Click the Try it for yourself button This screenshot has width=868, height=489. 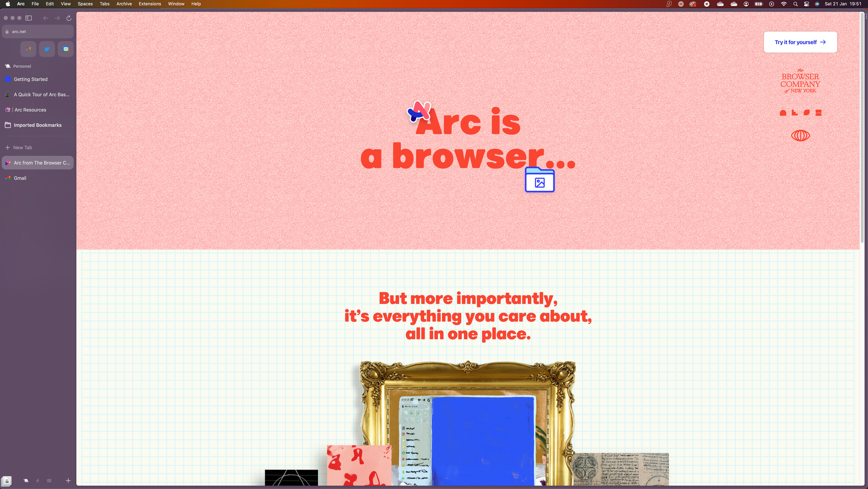(x=800, y=42)
